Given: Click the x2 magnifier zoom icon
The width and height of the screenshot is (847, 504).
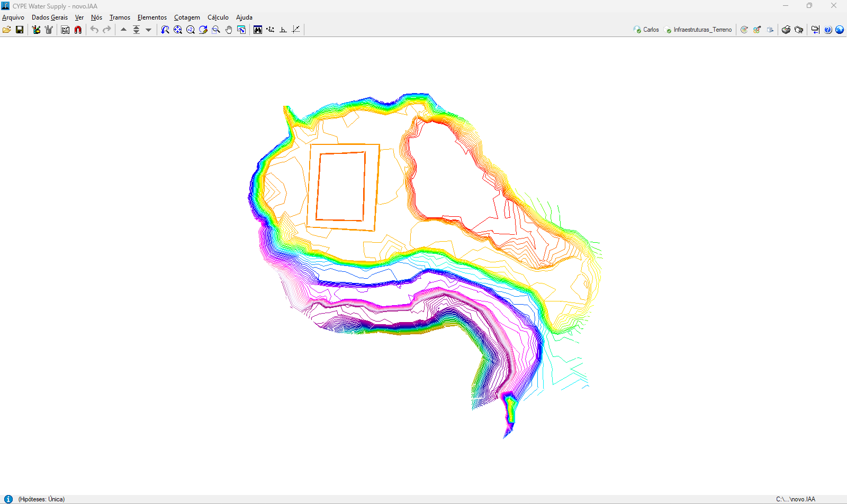Looking at the screenshot, I should 191,30.
